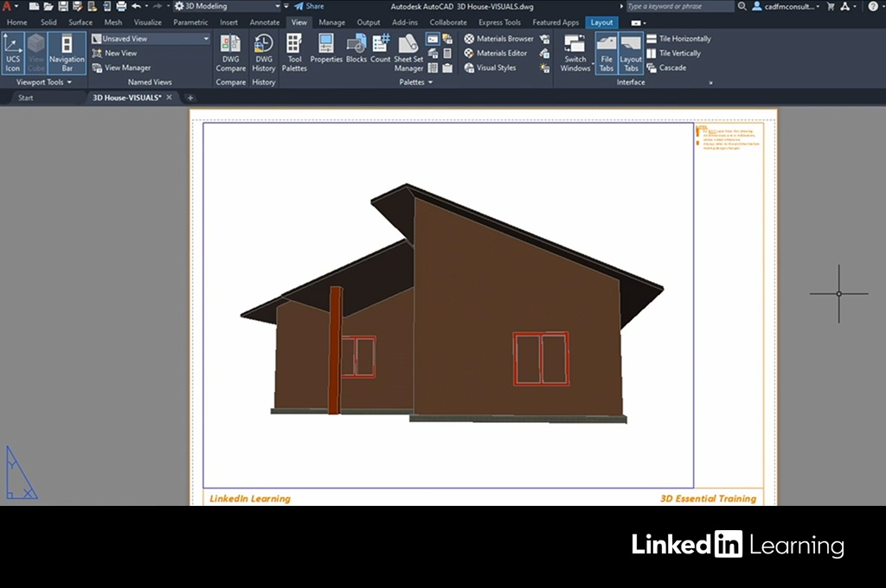The height and width of the screenshot is (588, 886).
Task: Open the Properties palette
Action: 326,48
